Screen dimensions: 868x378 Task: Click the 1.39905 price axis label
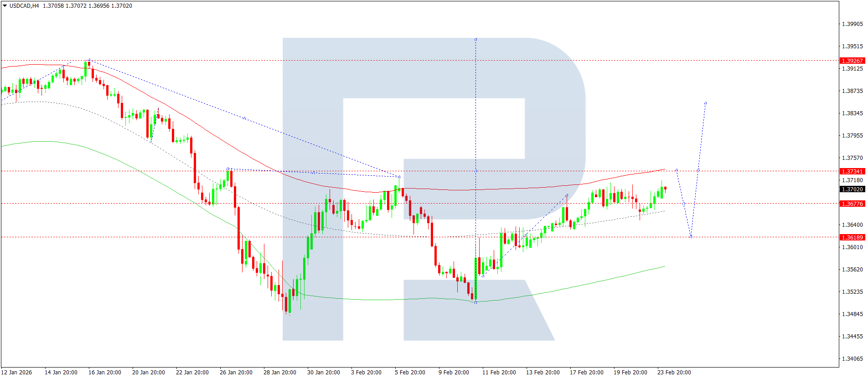852,24
